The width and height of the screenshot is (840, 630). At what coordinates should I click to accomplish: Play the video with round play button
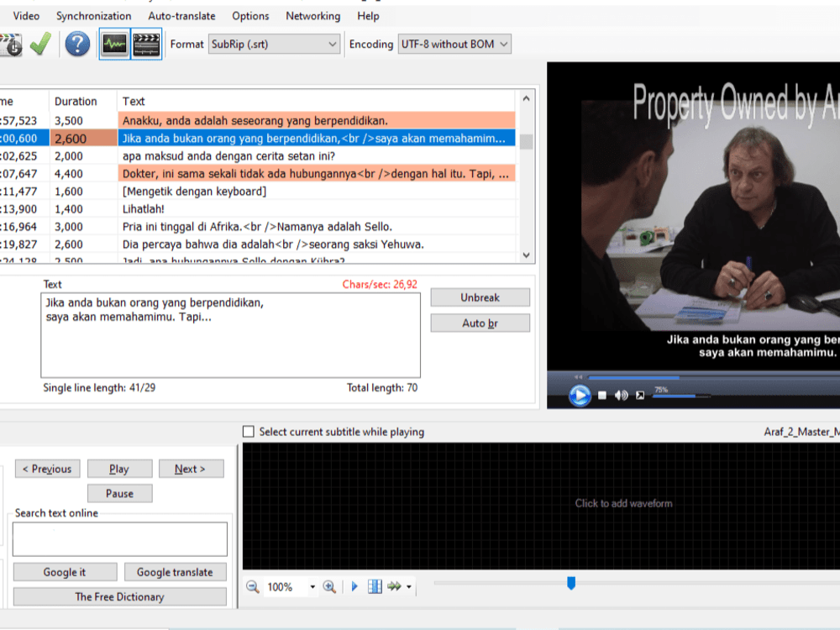click(x=580, y=396)
